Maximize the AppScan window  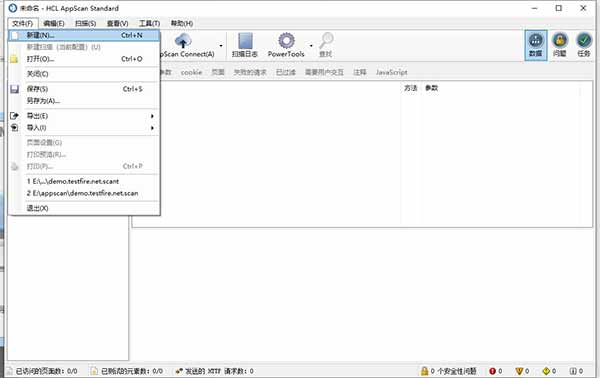[x=559, y=8]
